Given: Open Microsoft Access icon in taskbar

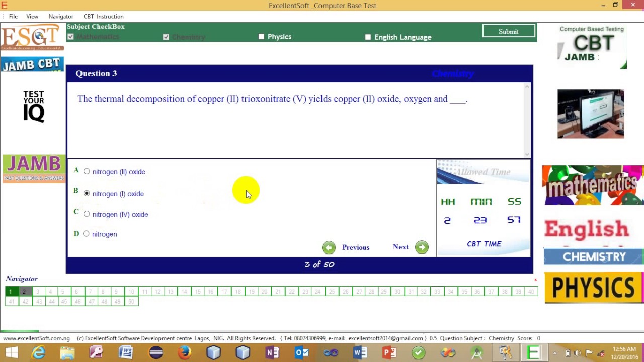Looking at the screenshot, I should 97,353.
